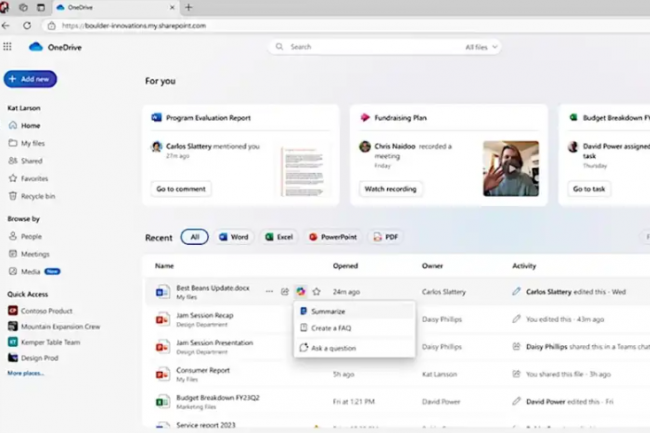Image resolution: width=650 pixels, height=433 pixels.
Task: Select Ask a question menu option
Action: pos(333,348)
